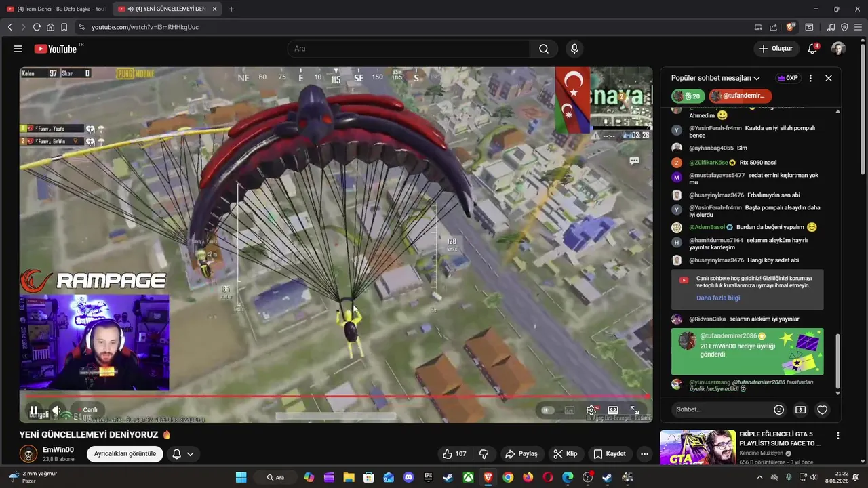The height and width of the screenshot is (488, 868).
Task: Focus the Sohbet chat input
Action: (x=722, y=409)
